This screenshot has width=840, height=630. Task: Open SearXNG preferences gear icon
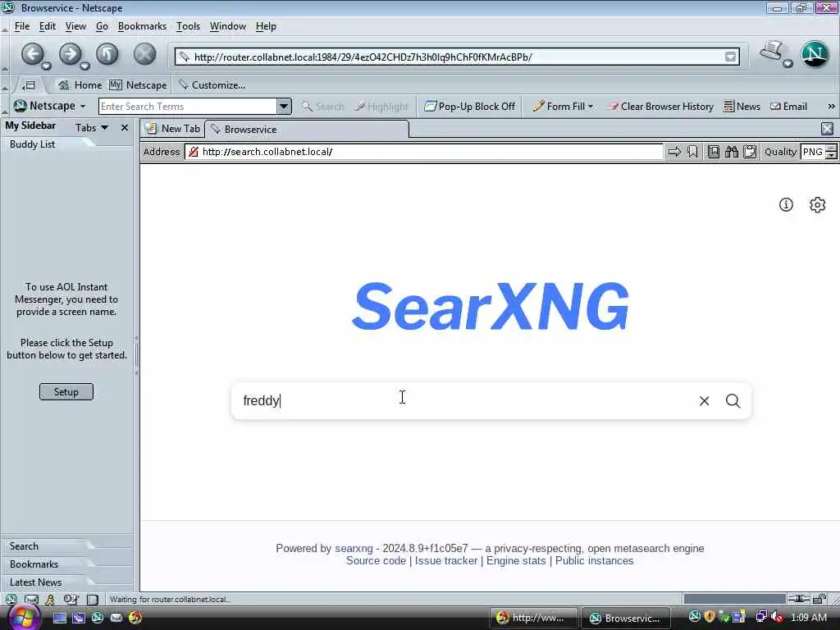tap(818, 204)
